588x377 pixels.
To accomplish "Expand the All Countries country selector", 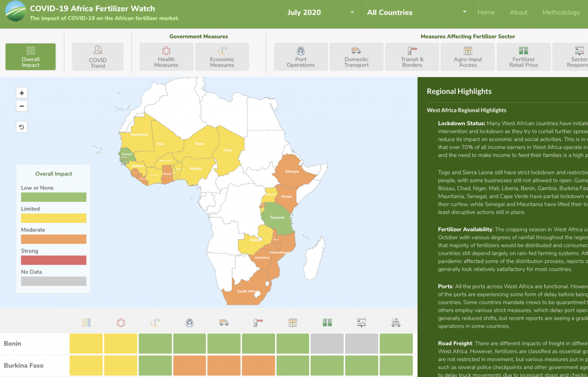I will (x=416, y=12).
